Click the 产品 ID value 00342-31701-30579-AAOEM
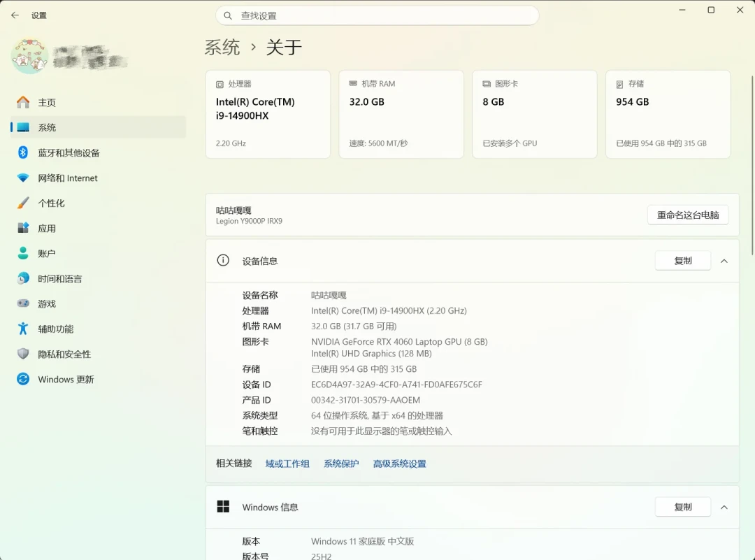Viewport: 755px width, 560px height. pos(366,400)
